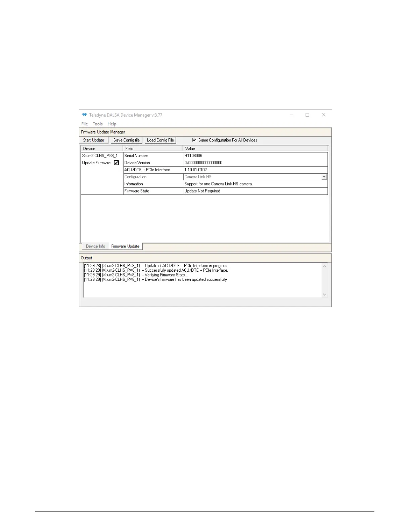Minimize the Device Manager window

(291, 115)
